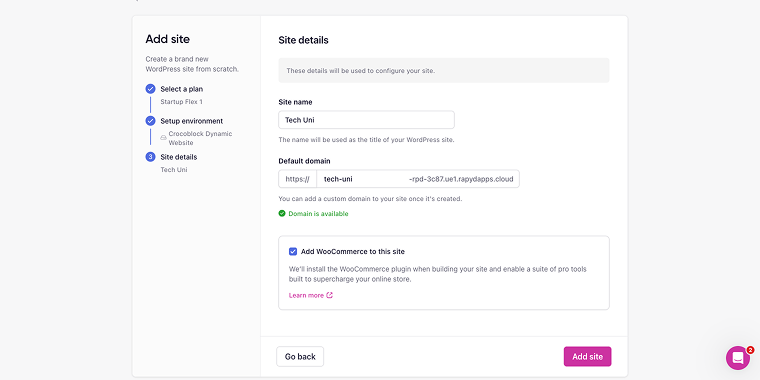Select the 'Site details' step in sidebar
This screenshot has width=760, height=380.
coord(179,157)
